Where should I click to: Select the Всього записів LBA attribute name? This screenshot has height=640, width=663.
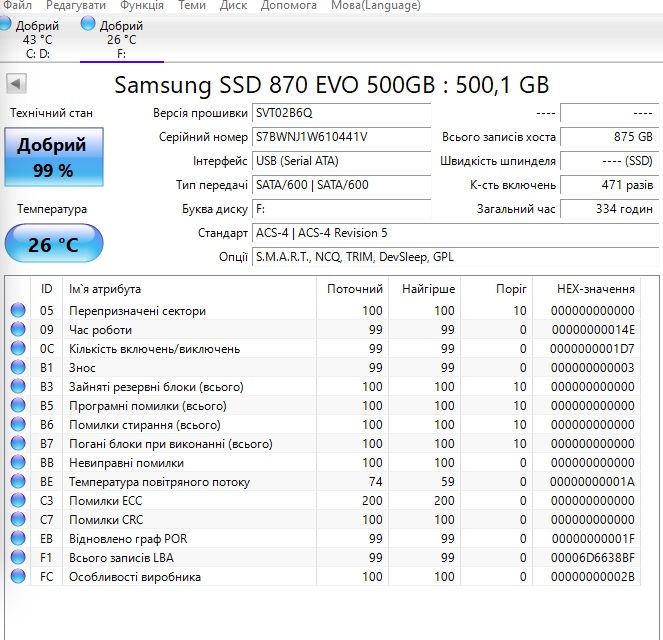pos(121,558)
